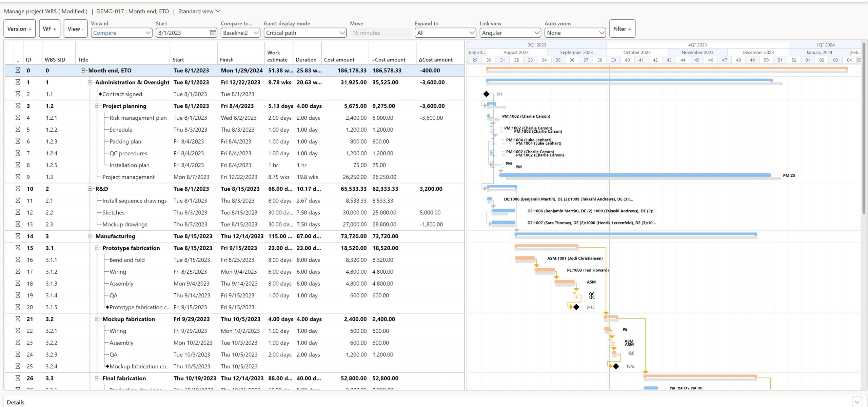The height and width of the screenshot is (407, 868).
Task: Select the 10/5 milestone diamond in Gantt
Action: click(616, 366)
